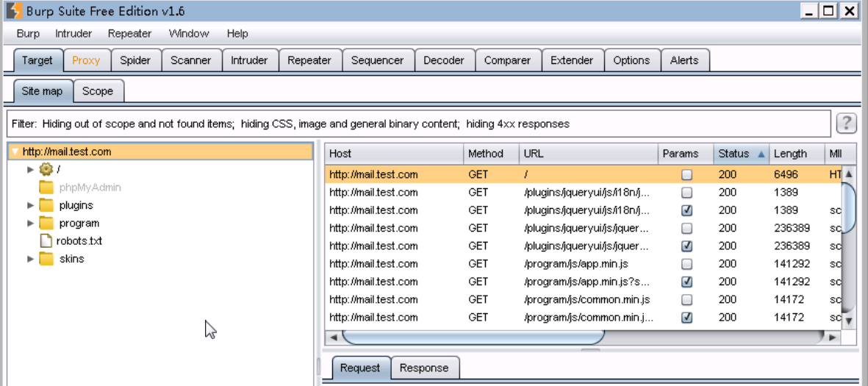Select the Target tab
Image resolution: width=868 pixels, height=386 pixels.
click(x=37, y=60)
